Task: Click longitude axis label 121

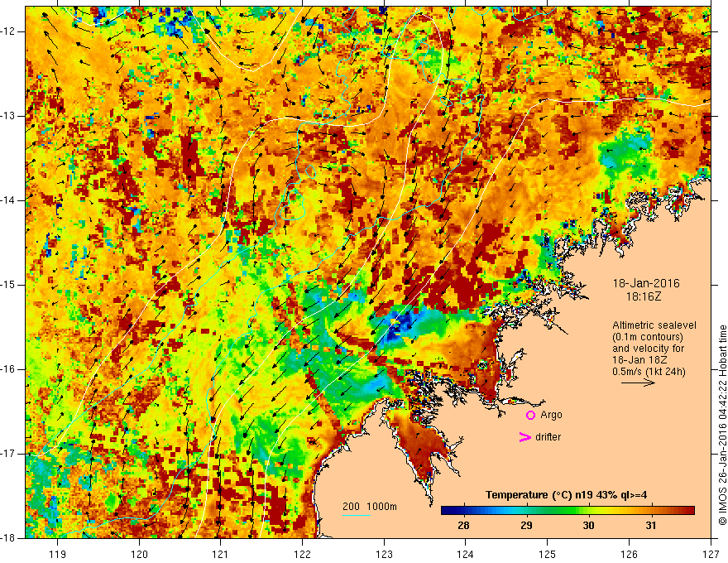Action: (221, 554)
